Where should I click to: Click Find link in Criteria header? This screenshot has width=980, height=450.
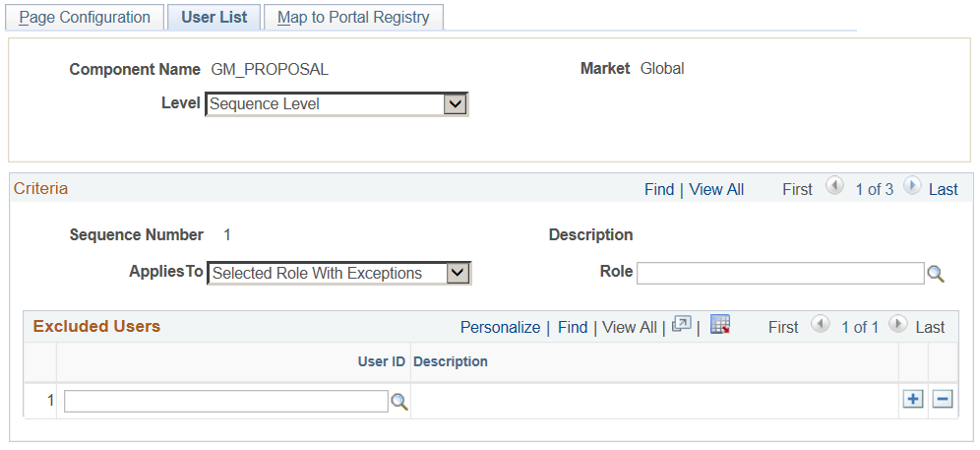click(x=659, y=189)
